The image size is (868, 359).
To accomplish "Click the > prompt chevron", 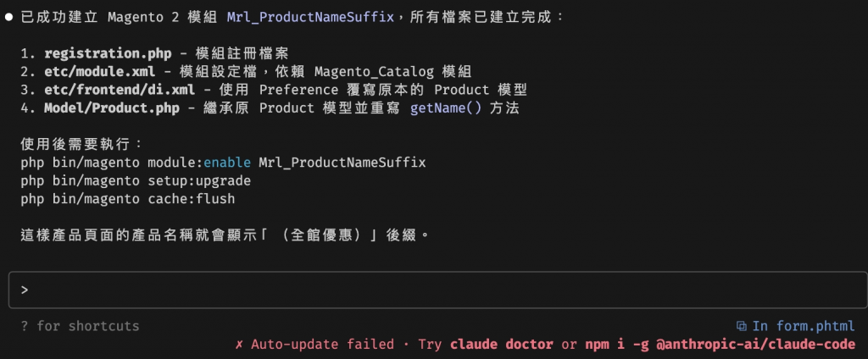I will [25, 290].
